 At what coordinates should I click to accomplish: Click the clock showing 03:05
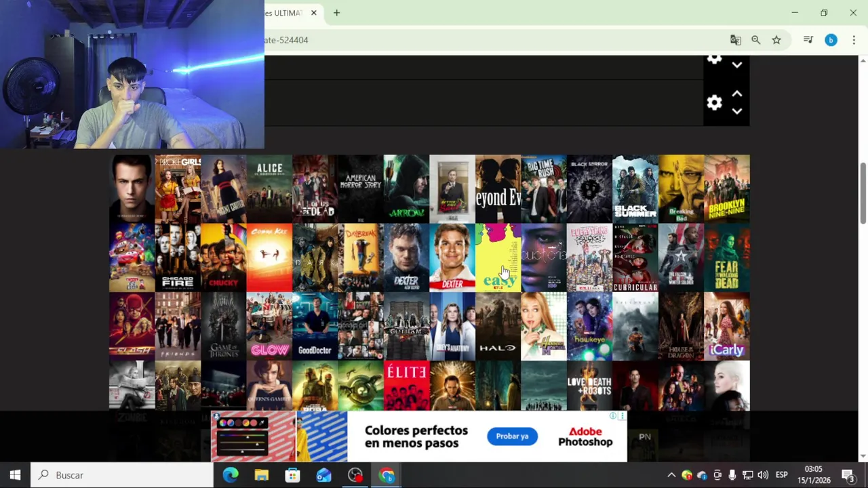pyautogui.click(x=814, y=469)
